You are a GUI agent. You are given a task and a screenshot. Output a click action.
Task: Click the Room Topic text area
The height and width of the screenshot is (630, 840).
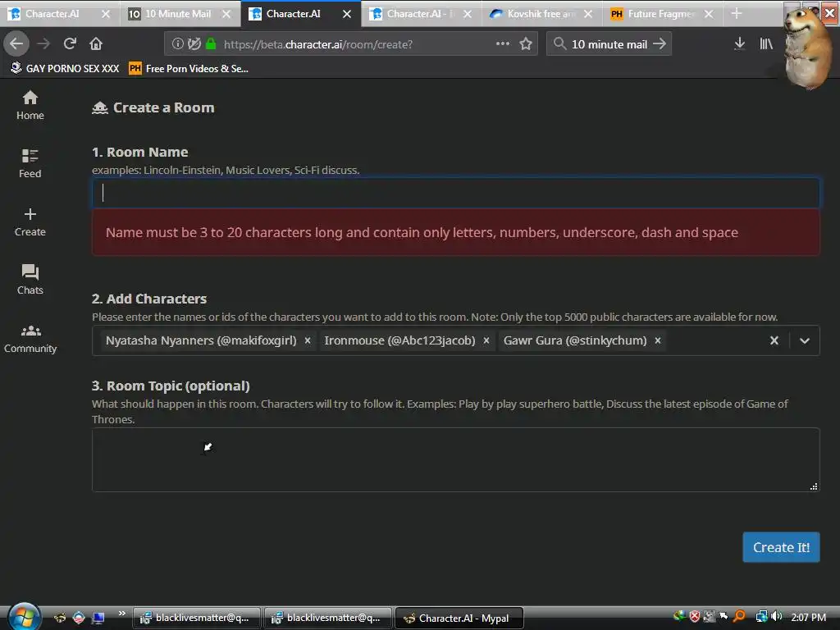(456, 459)
